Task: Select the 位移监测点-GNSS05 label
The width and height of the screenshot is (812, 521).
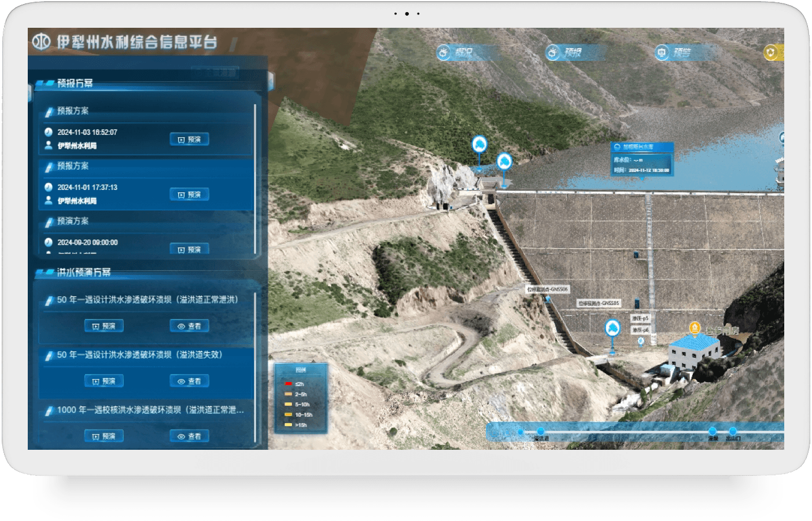Action: pos(599,303)
